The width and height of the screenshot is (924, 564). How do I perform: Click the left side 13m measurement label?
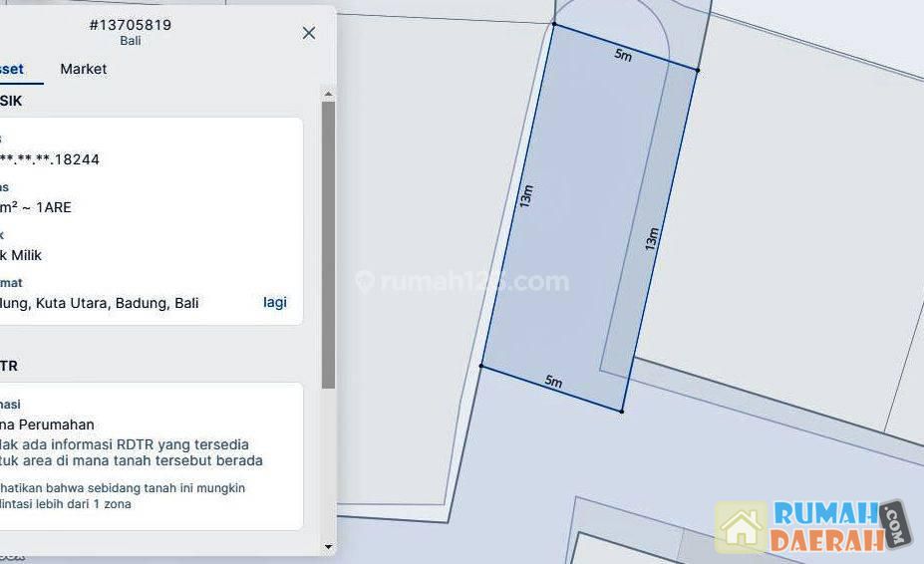[526, 195]
